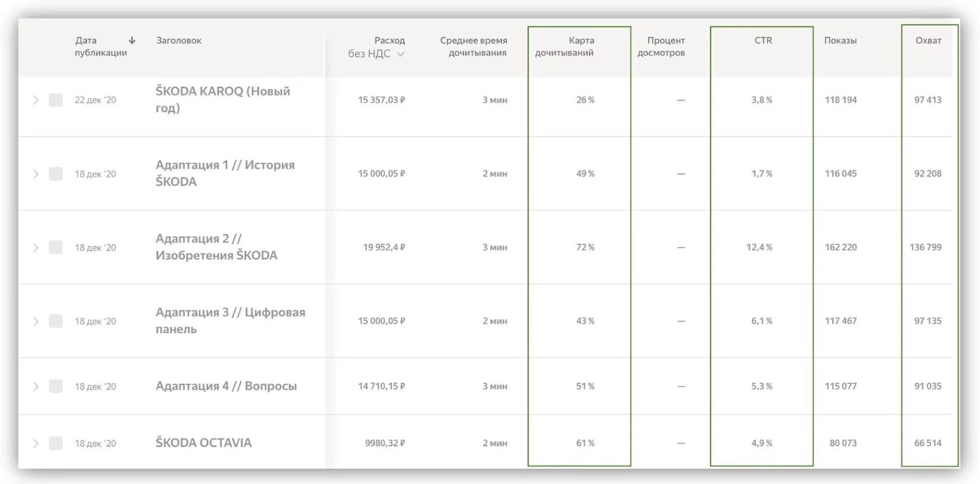Screen dimensions: 980x484
Task: Select the CTR value 3,8 %
Action: pos(762,100)
